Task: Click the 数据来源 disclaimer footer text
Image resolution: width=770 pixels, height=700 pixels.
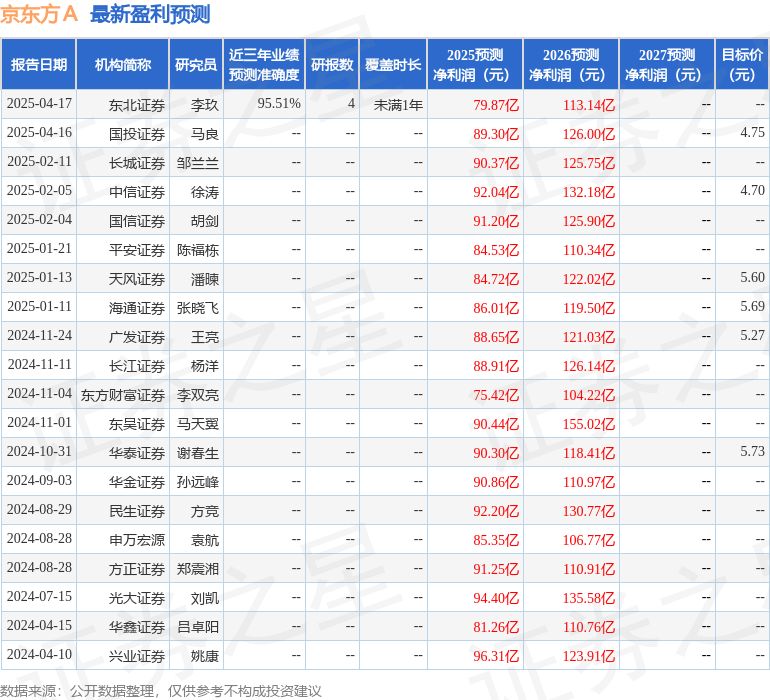Action: coord(161,691)
